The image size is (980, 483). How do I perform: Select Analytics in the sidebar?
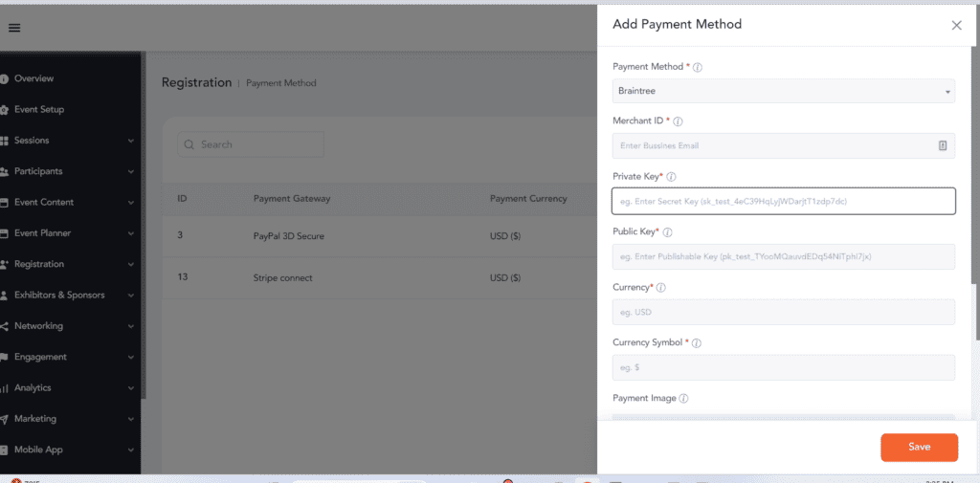33,388
